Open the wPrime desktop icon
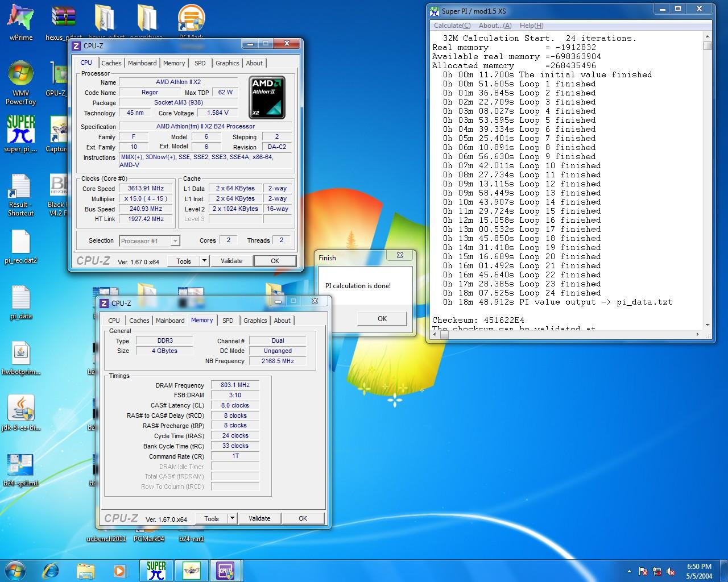Screen dimensions: 728x582 pos(20,23)
